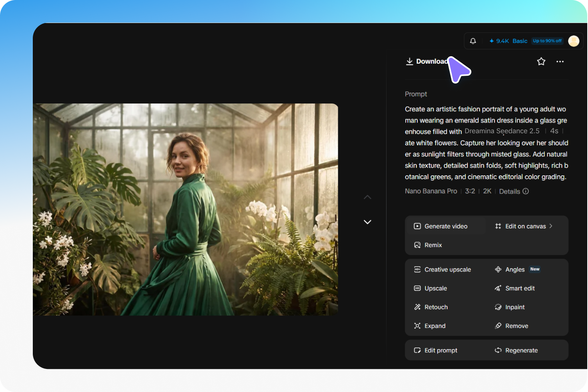The height and width of the screenshot is (392, 588).
Task: Click the 9.4K credits counter
Action: (499, 41)
